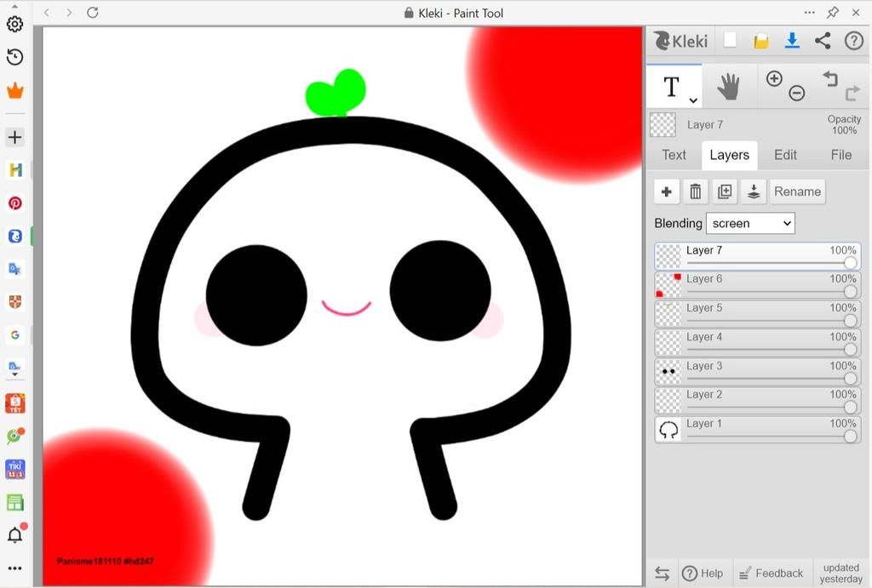Screen dimensions: 872x588
Task: Open sidebar settings gear
Action: pyautogui.click(x=15, y=24)
